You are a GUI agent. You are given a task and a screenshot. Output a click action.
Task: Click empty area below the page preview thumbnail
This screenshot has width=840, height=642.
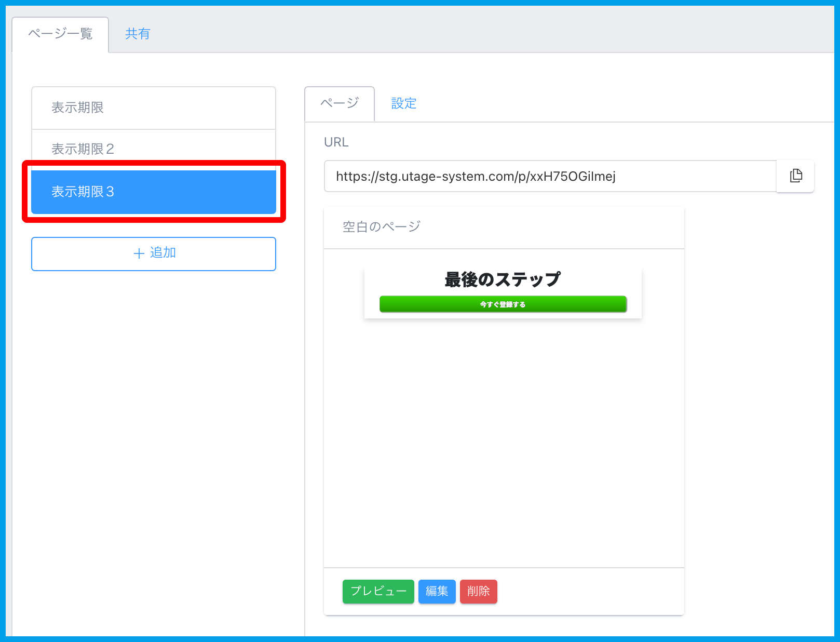(504, 442)
